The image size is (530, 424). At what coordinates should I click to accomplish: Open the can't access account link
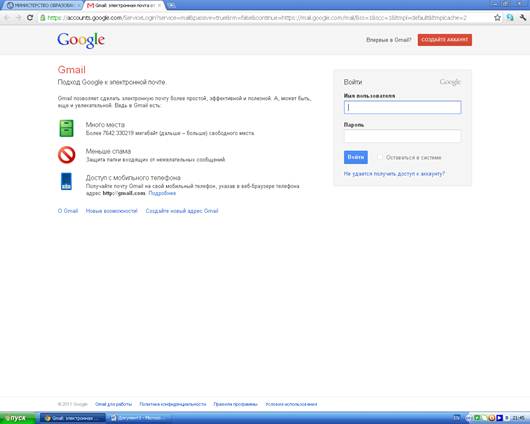(394, 173)
